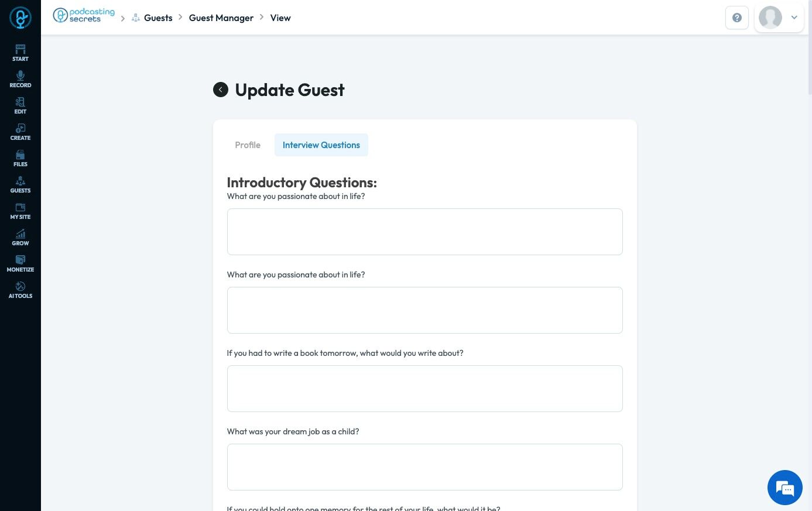Open the Guests sidebar icon

click(20, 181)
